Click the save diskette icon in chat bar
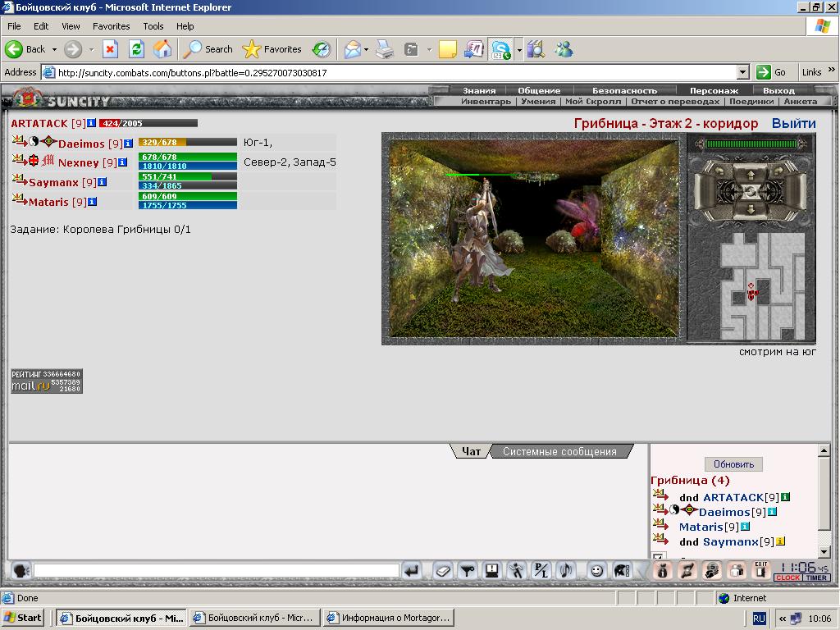 coord(492,571)
